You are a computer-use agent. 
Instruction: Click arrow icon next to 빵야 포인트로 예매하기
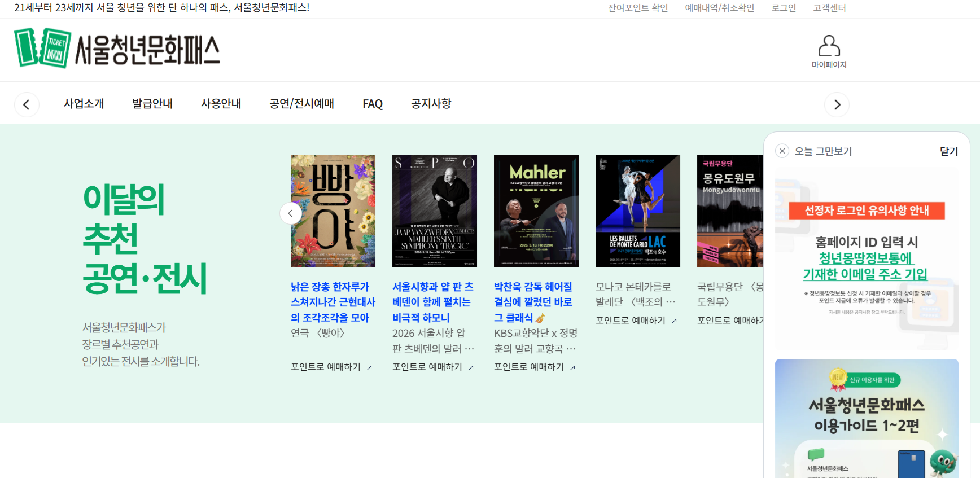[369, 367]
